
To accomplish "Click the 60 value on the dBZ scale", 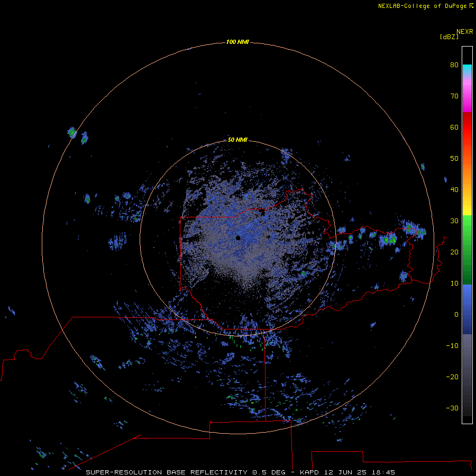I will [454, 127].
